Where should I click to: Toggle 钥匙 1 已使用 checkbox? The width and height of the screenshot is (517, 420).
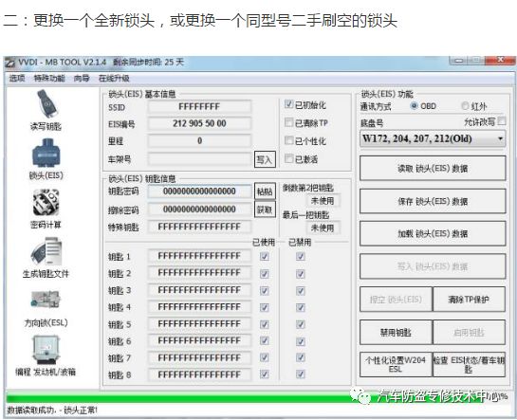(x=265, y=256)
